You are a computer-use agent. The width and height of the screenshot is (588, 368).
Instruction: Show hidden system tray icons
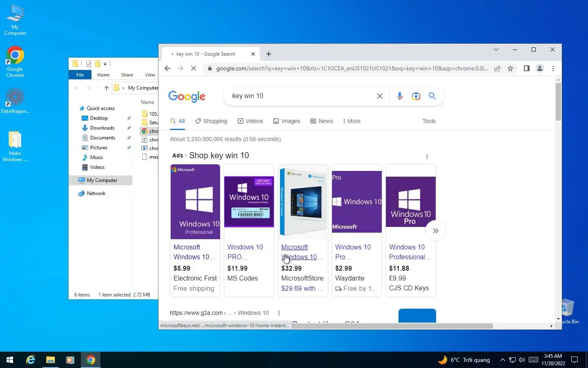click(x=502, y=360)
